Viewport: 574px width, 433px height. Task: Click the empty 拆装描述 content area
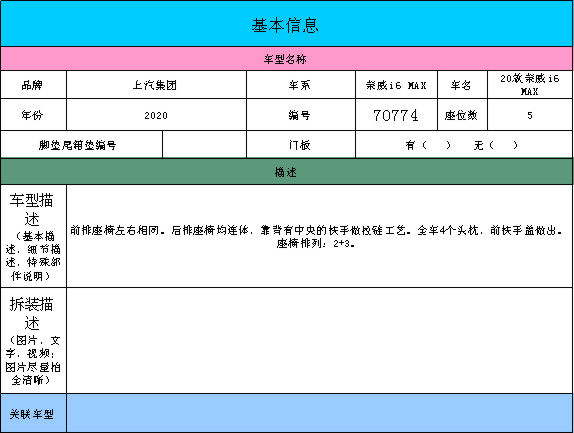tap(319, 340)
